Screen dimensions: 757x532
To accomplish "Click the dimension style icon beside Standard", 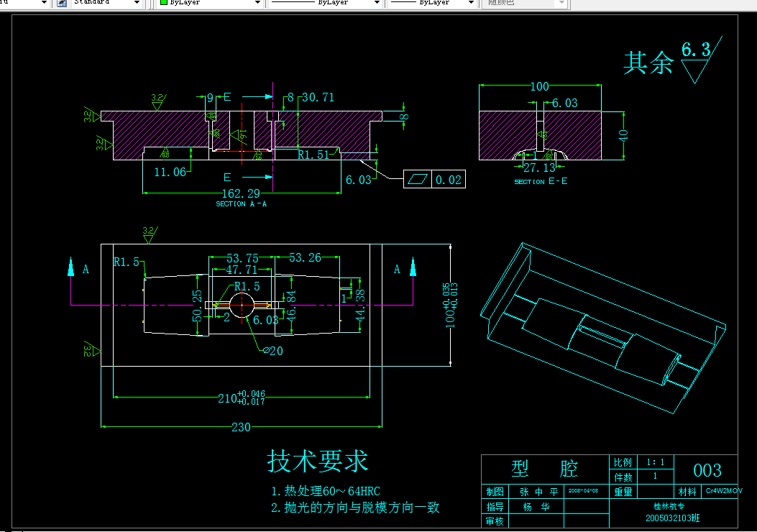I will point(62,3).
